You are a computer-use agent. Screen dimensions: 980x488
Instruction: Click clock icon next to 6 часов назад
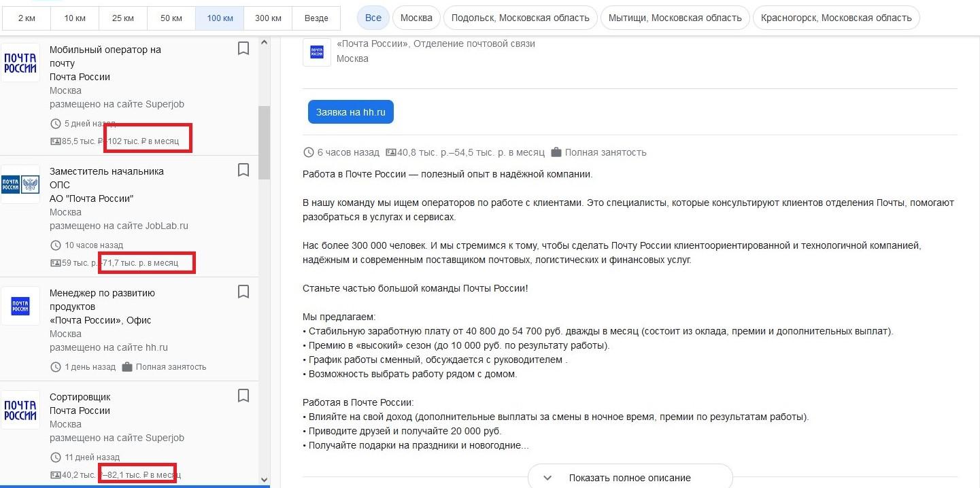[309, 152]
